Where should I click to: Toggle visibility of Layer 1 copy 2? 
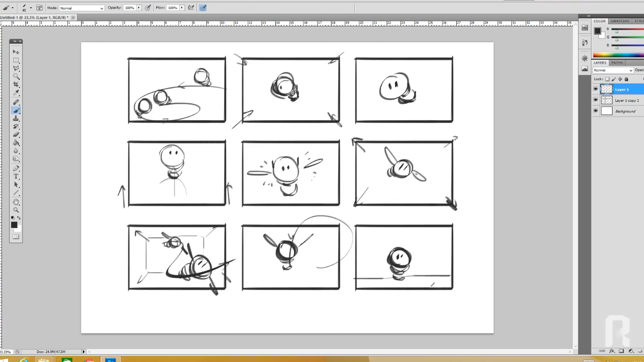[596, 100]
